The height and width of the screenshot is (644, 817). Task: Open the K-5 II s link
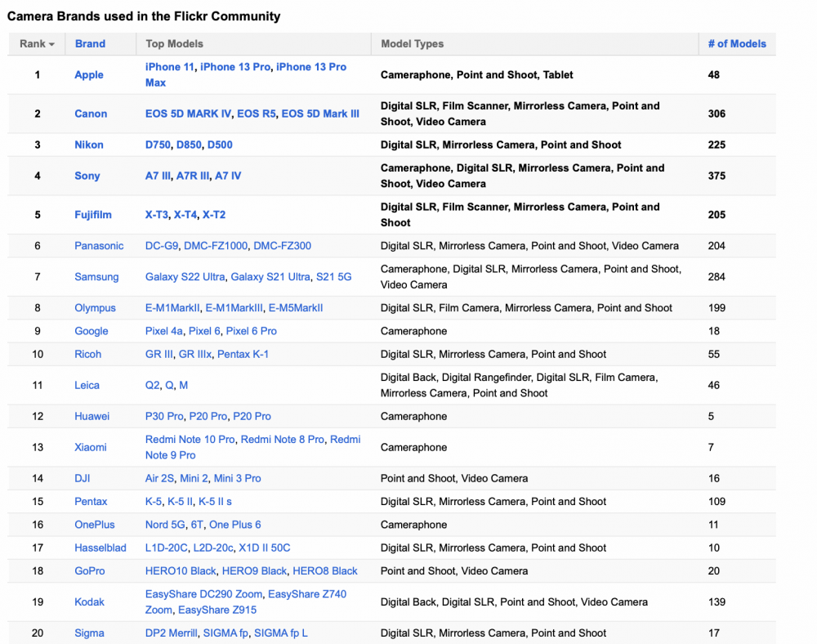(x=215, y=501)
